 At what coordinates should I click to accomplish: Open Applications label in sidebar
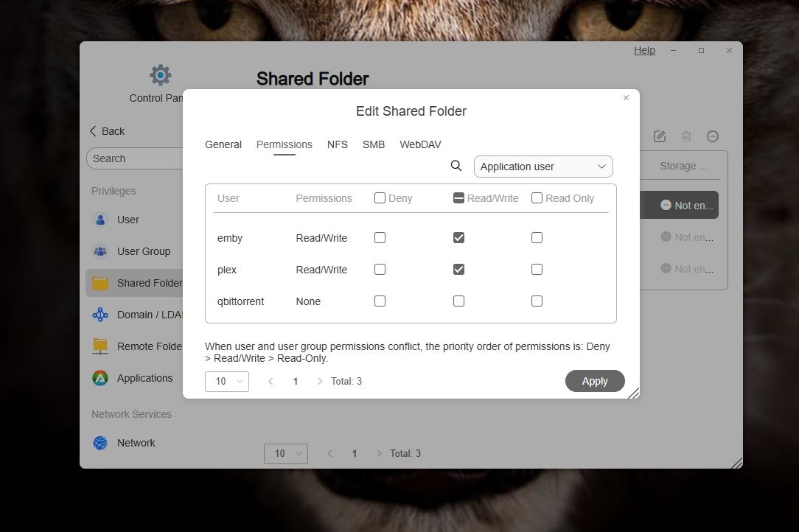(x=144, y=378)
